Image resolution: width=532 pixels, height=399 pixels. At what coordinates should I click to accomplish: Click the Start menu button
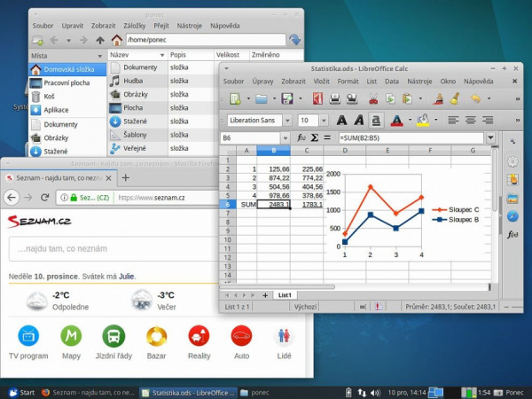[x=21, y=393]
